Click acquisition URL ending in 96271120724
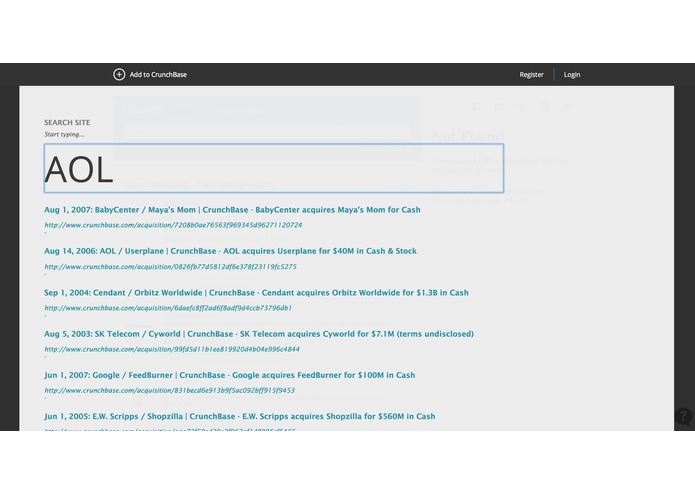 173,225
